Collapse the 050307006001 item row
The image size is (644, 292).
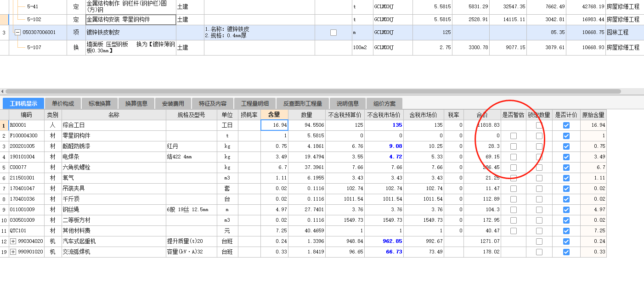(18, 33)
